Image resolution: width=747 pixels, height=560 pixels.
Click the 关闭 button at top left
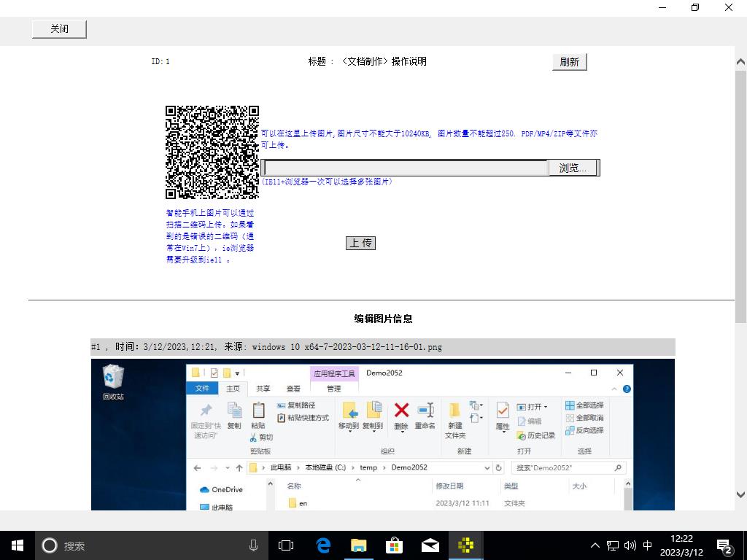pos(59,29)
